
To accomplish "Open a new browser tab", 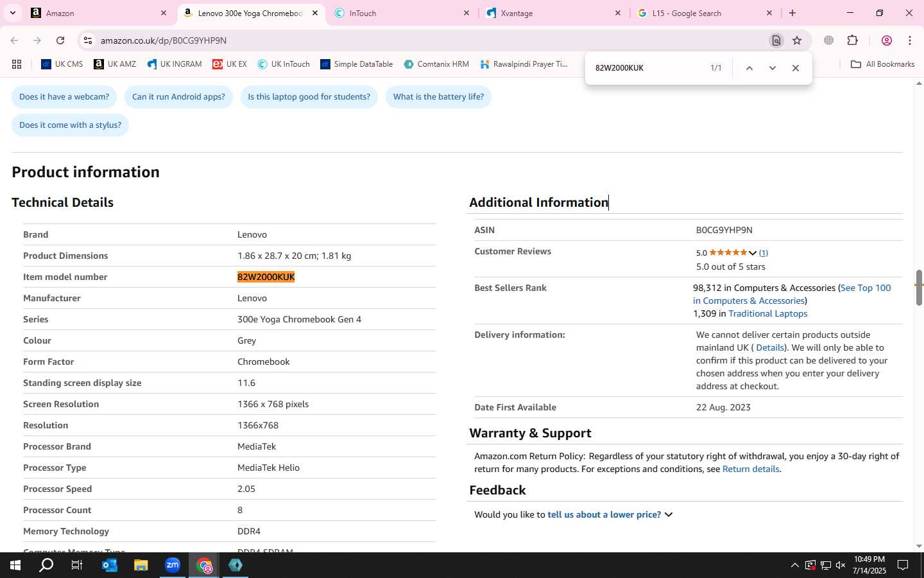I will click(x=792, y=13).
